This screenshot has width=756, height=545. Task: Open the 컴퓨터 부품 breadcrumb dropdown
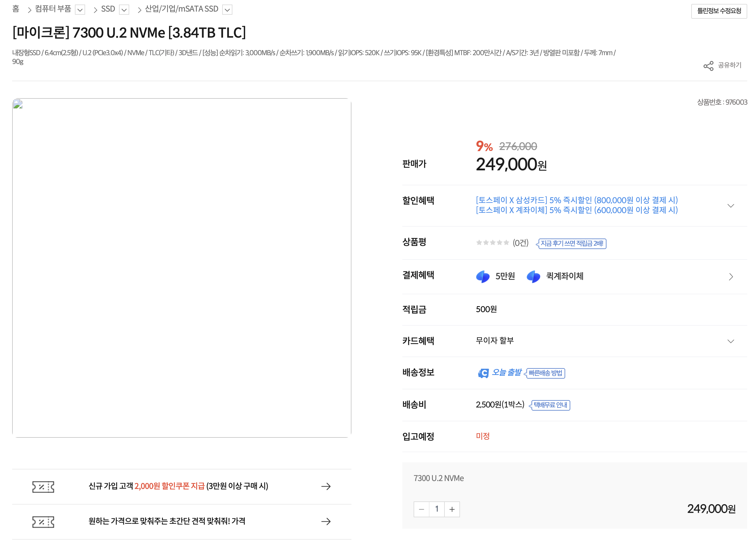tap(80, 10)
